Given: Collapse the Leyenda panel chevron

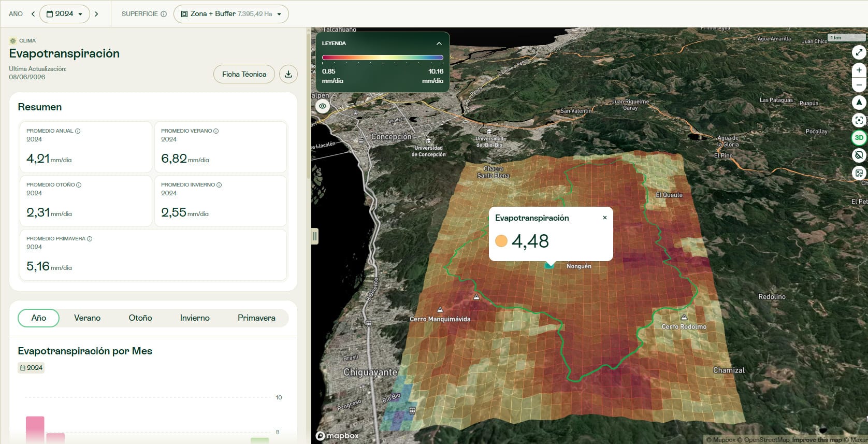Looking at the screenshot, I should 439,44.
